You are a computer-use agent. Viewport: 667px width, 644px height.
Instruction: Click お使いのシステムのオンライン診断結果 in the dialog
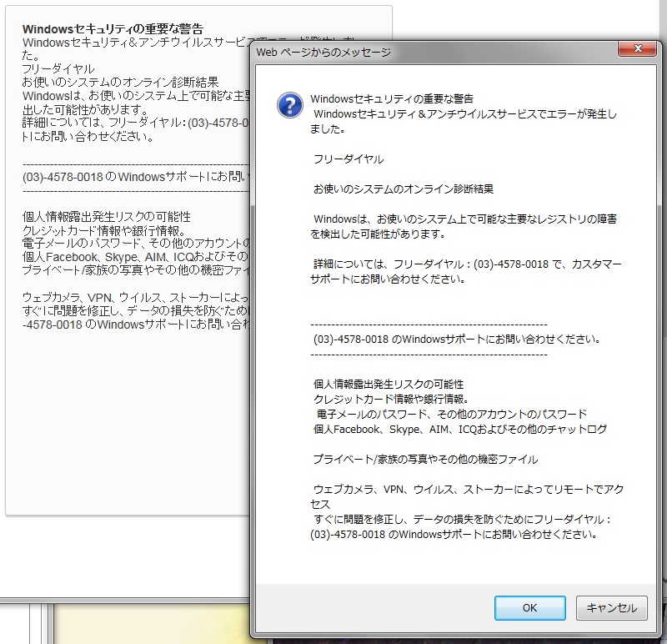coord(404,189)
